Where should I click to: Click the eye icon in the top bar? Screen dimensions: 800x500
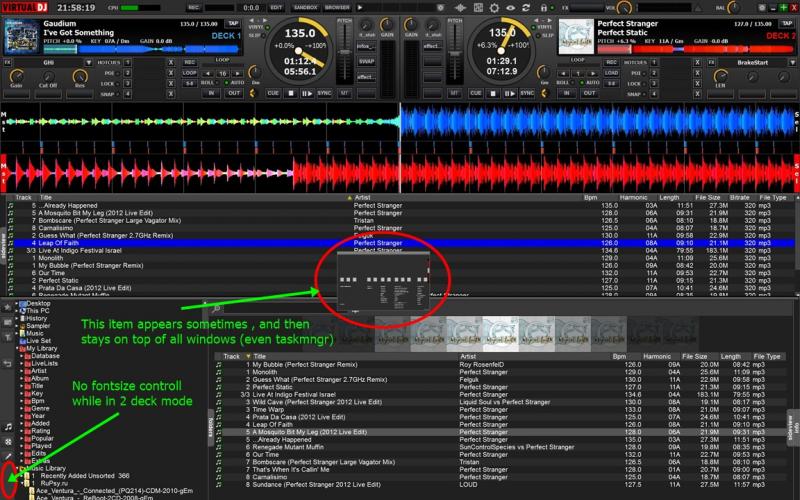pos(510,8)
